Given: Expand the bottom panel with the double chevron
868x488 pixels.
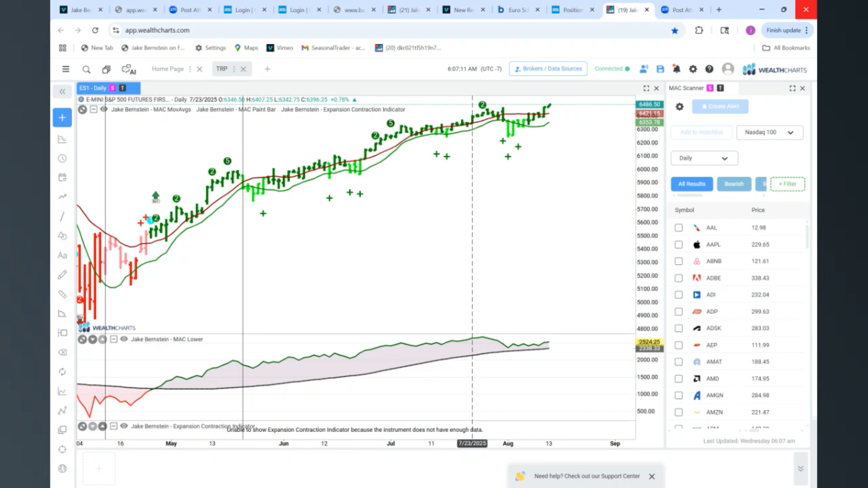Looking at the screenshot, I should coord(801,469).
